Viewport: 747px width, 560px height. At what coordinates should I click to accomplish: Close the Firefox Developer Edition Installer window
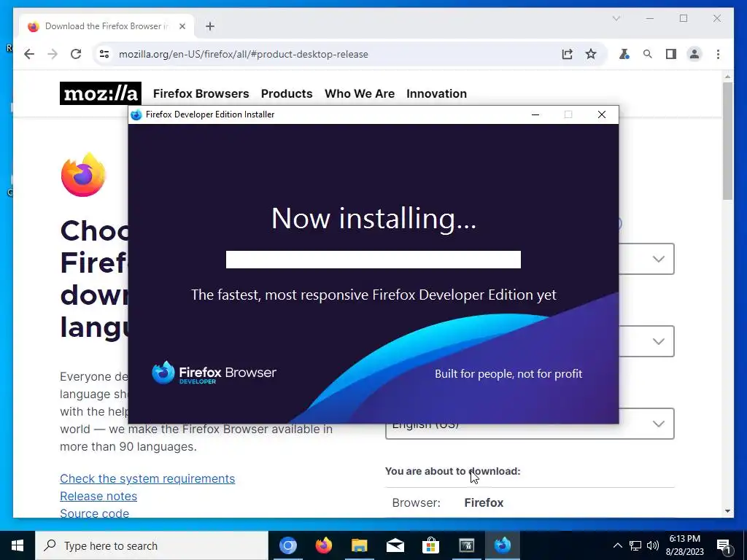pos(602,114)
